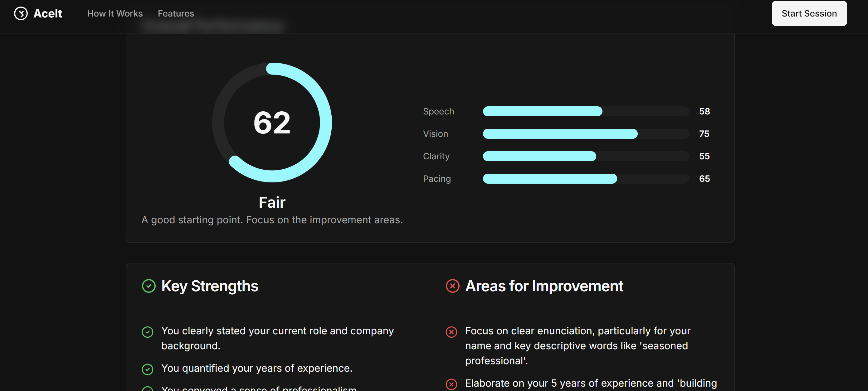
Task: Click red X icon beside enunciation advice
Action: 451,332
